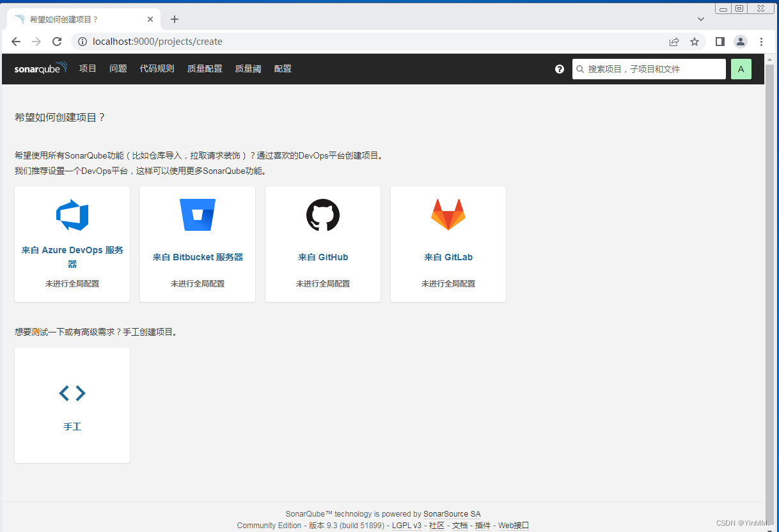Open the help question mark icon
The width and height of the screenshot is (779, 532).
[560, 69]
